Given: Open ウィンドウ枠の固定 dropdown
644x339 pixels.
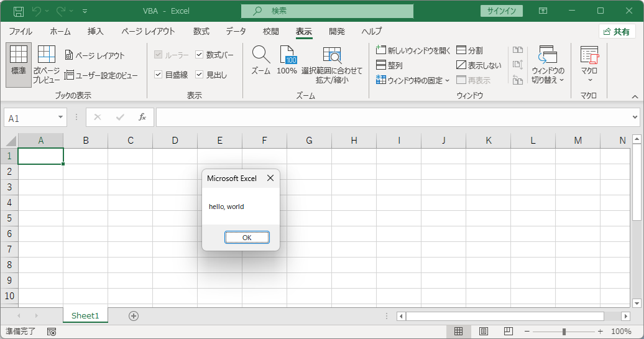Looking at the screenshot, I should (x=413, y=80).
